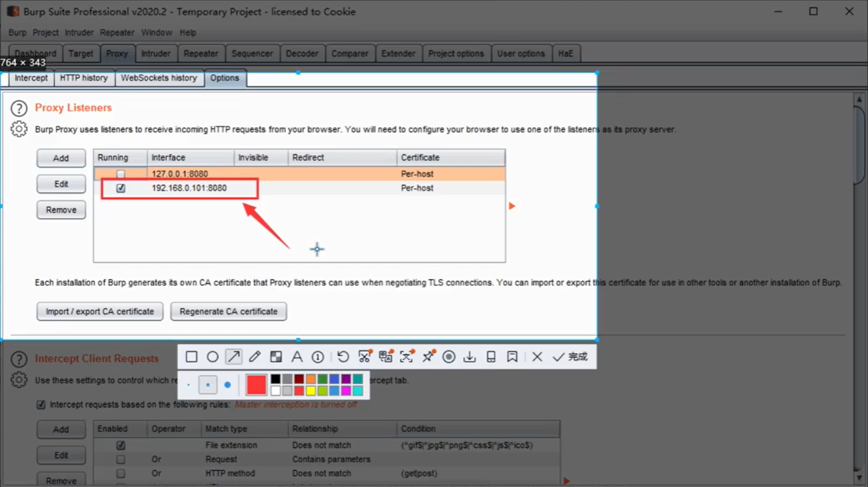Open the Project menu
Viewport: 868px width, 487px height.
pos(46,33)
